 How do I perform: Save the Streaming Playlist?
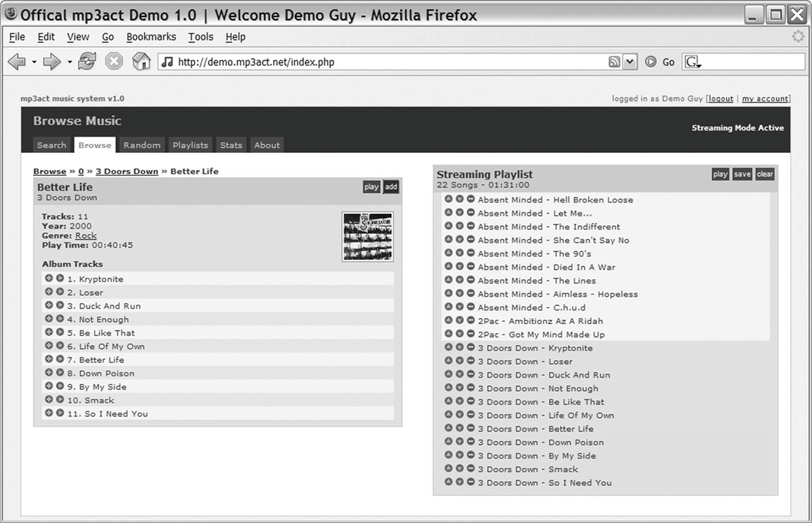(x=742, y=174)
